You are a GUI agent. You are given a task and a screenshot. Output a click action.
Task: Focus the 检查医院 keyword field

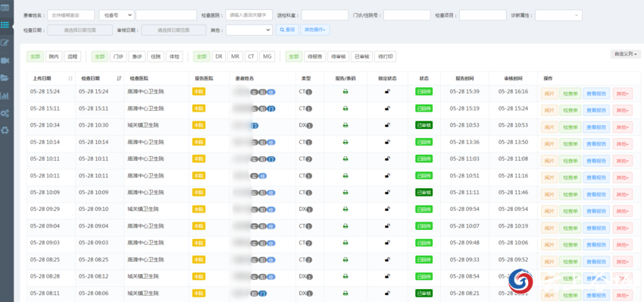(249, 15)
